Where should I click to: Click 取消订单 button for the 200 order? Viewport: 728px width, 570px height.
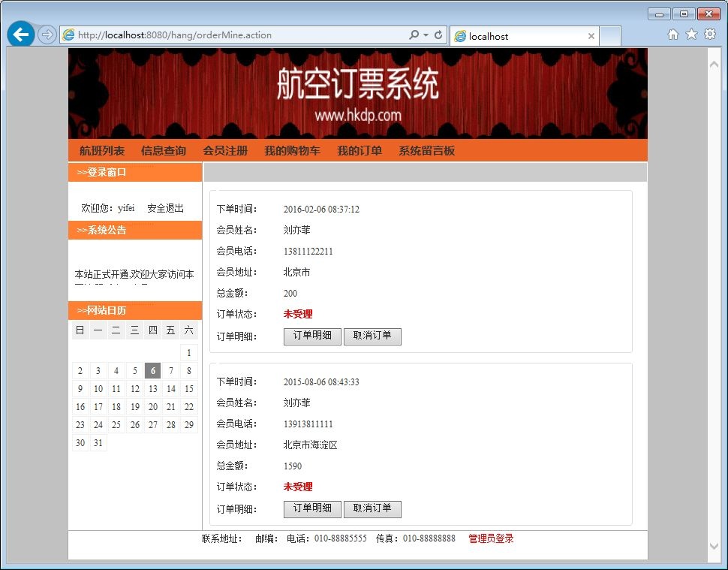[x=372, y=336]
